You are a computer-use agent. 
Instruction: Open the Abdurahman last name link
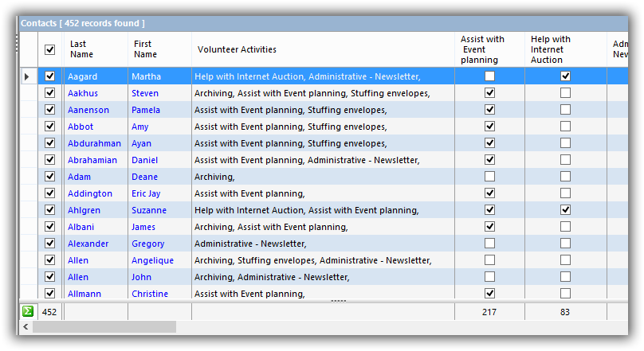(94, 143)
